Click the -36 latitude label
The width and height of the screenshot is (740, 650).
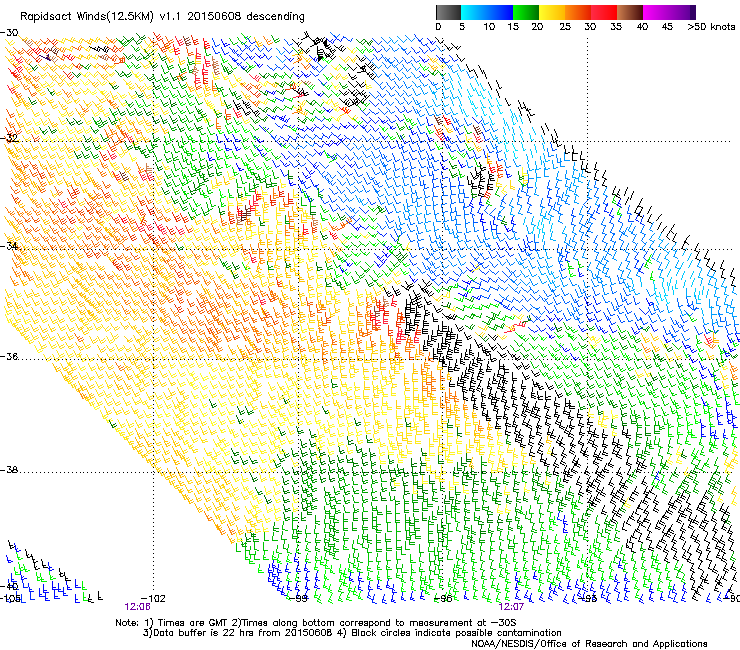coord(9,356)
